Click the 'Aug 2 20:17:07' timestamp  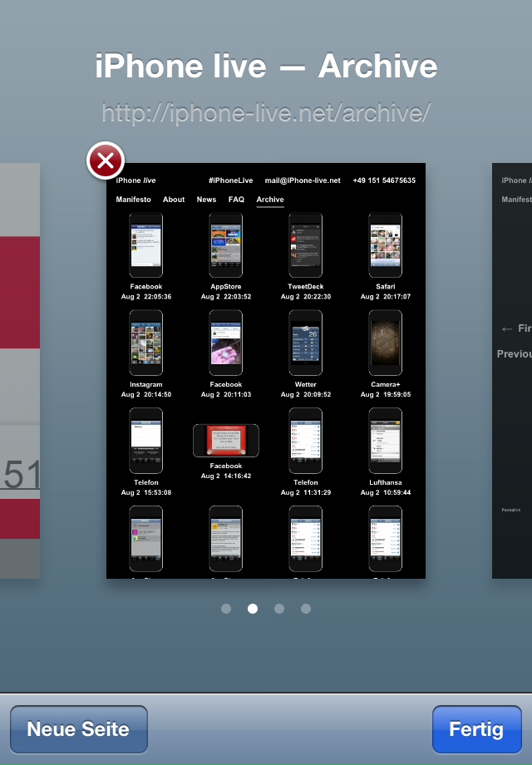coord(385,297)
